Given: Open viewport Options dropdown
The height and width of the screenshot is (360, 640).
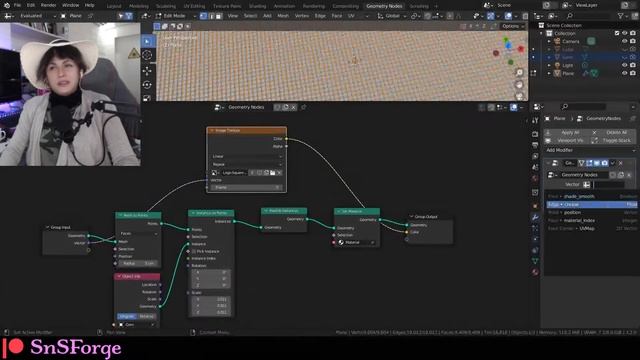Looking at the screenshot, I should coord(513,26).
